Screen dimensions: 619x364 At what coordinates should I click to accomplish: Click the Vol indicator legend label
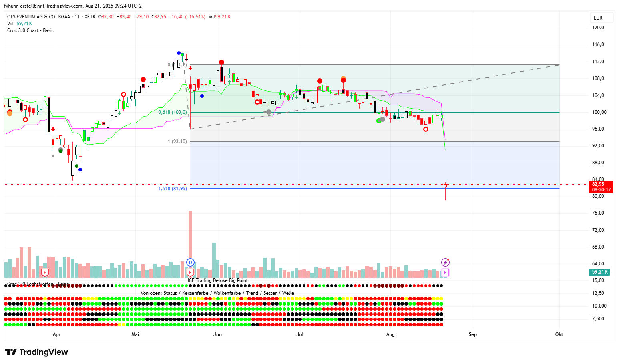coord(10,24)
